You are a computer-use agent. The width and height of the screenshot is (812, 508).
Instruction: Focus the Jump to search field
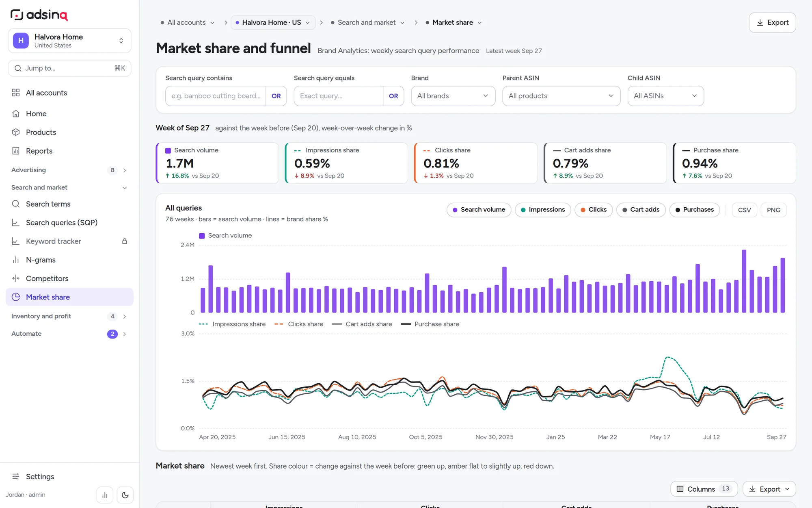(x=69, y=68)
